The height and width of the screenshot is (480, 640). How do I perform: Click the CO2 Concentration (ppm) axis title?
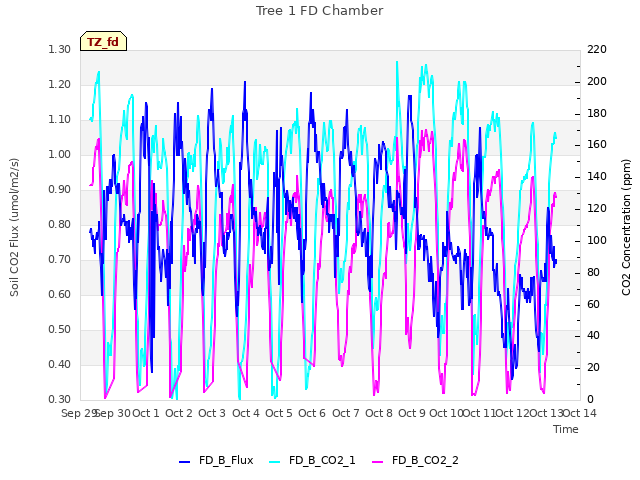[x=626, y=227]
